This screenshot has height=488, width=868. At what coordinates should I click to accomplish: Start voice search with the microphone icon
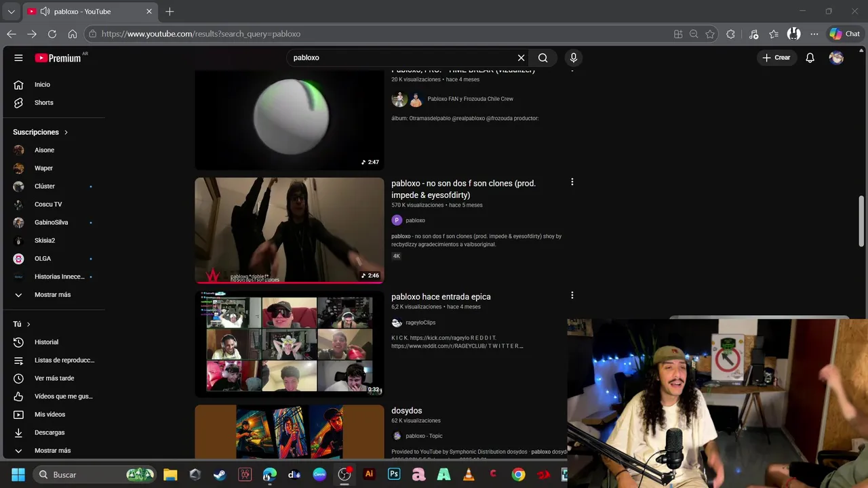(x=573, y=58)
